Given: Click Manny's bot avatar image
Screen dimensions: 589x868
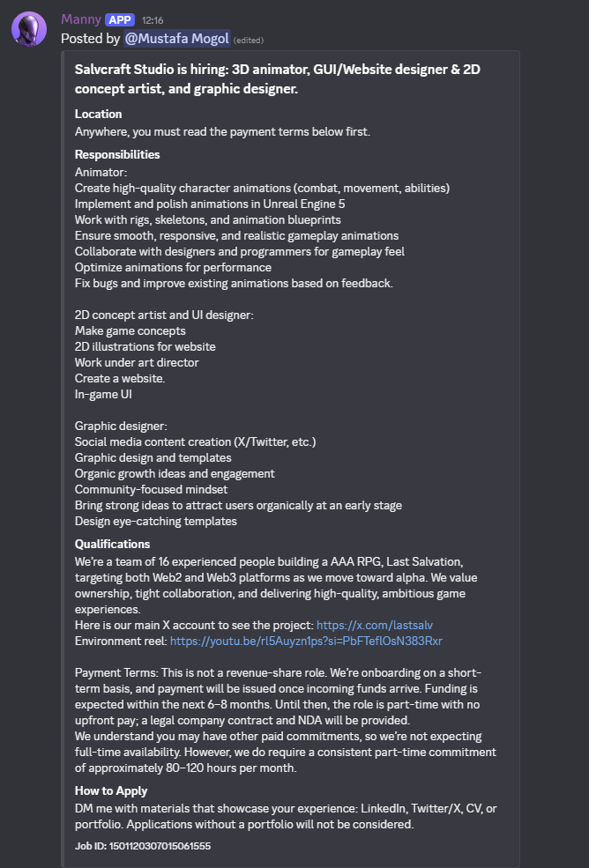Looking at the screenshot, I should point(29,29).
